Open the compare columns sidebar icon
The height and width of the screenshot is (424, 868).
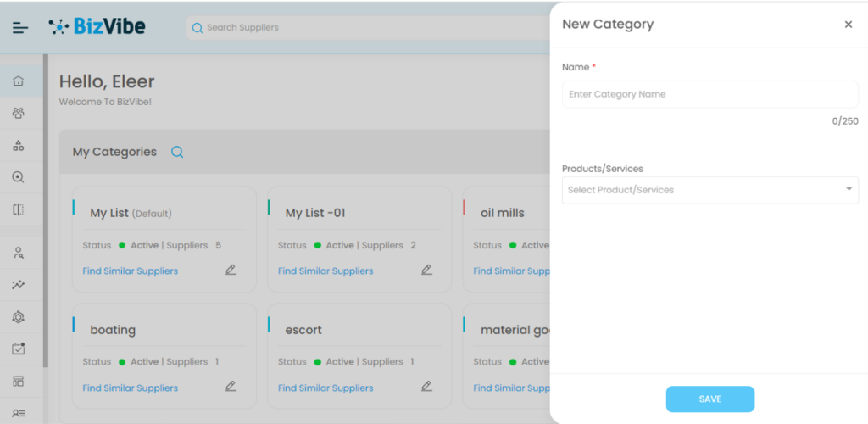(x=19, y=209)
